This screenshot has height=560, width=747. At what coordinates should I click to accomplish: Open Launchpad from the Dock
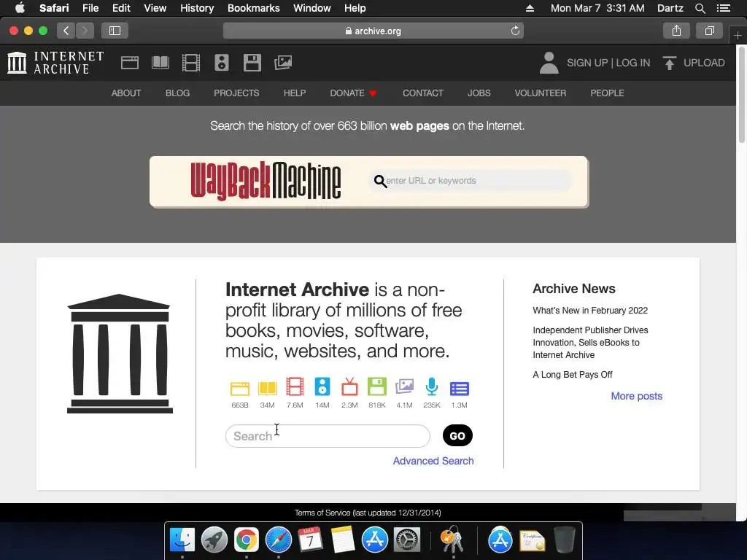pos(214,540)
